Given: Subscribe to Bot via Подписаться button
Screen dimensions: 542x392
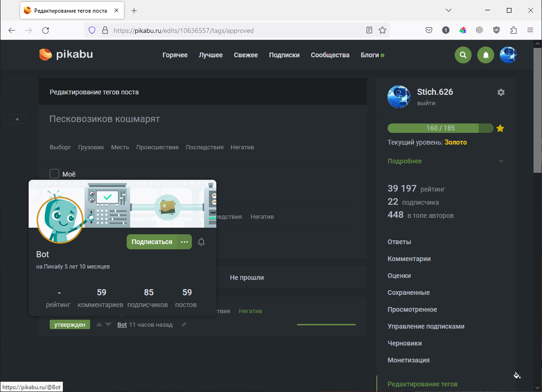Looking at the screenshot, I should pyautogui.click(x=152, y=242).
